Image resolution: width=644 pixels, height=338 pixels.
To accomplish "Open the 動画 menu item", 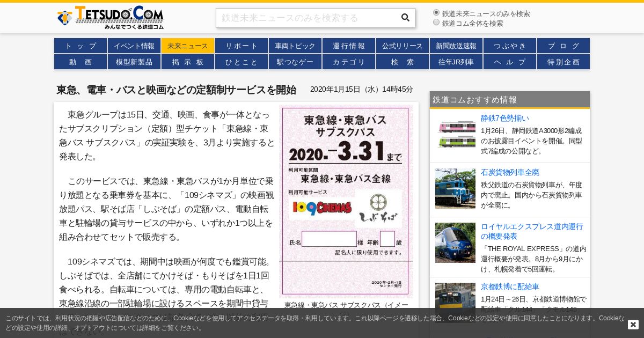I will pos(80,62).
